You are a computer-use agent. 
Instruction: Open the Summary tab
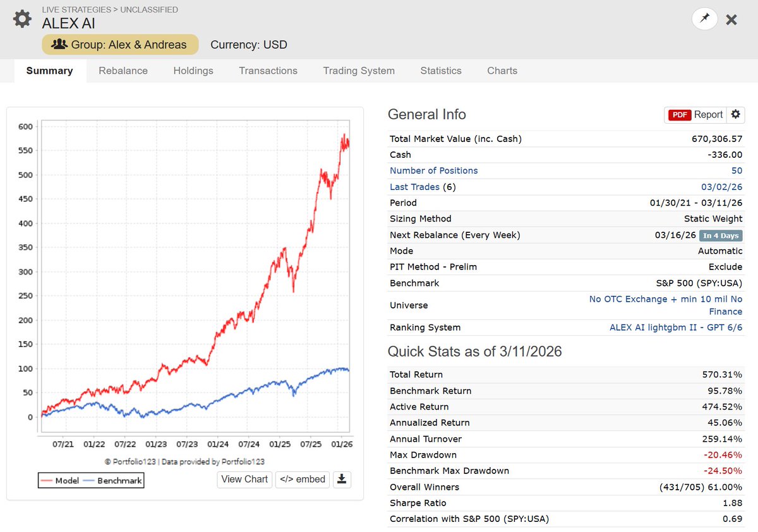coord(49,71)
